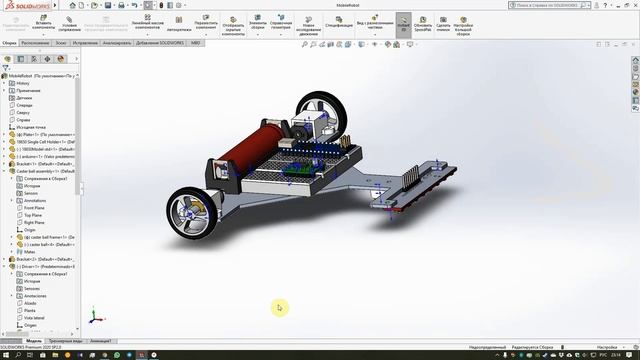Viewport: 640px width, 360px height.
Task: Switch to Расположение ribbon tab
Action: (36, 43)
